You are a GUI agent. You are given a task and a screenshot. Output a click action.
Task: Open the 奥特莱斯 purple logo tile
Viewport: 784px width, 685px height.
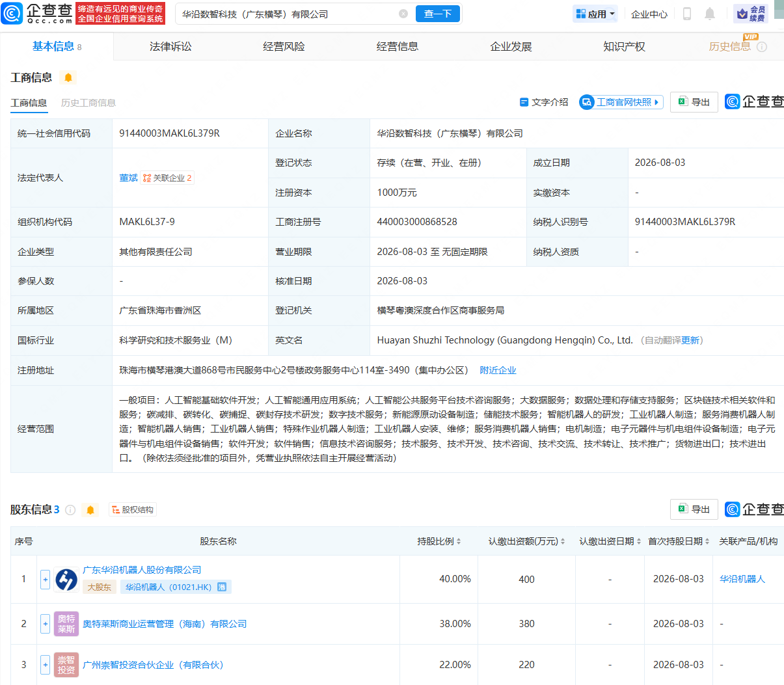[x=66, y=624]
